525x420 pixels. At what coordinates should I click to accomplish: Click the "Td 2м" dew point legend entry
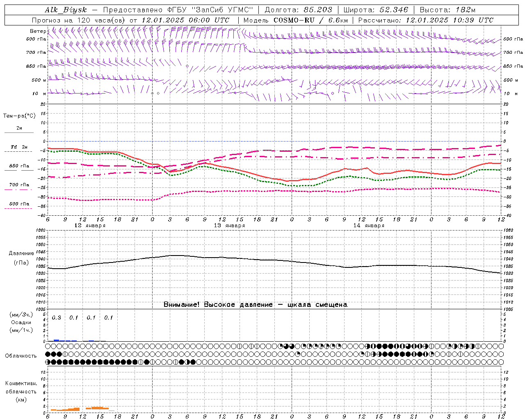click(19, 147)
